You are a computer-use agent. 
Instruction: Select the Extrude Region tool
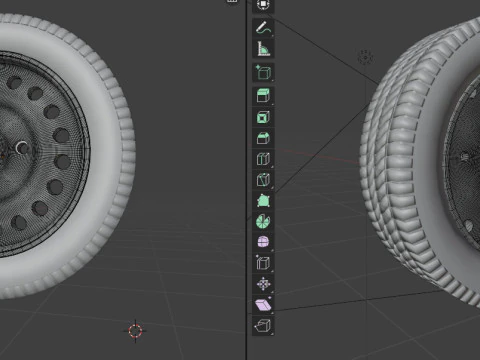(x=263, y=96)
